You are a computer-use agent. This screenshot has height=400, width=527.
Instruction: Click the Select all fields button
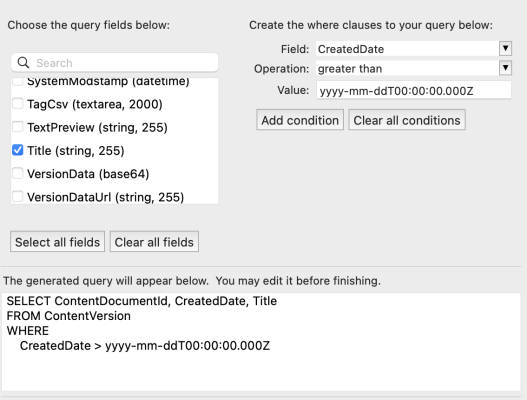[x=57, y=242]
